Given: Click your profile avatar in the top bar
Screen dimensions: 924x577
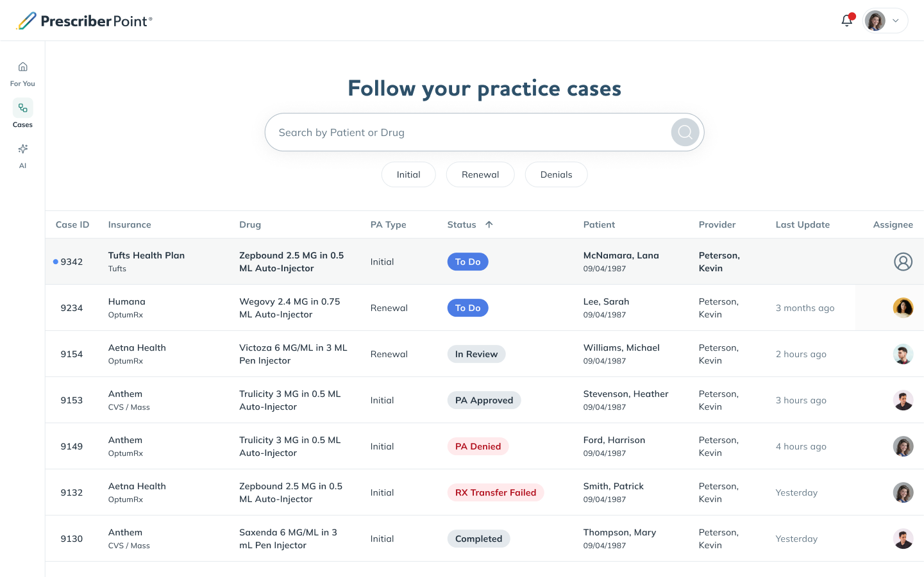Looking at the screenshot, I should coord(875,20).
